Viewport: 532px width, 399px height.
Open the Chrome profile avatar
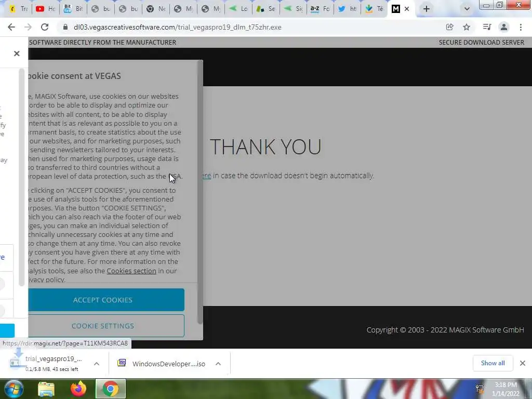tap(504, 27)
